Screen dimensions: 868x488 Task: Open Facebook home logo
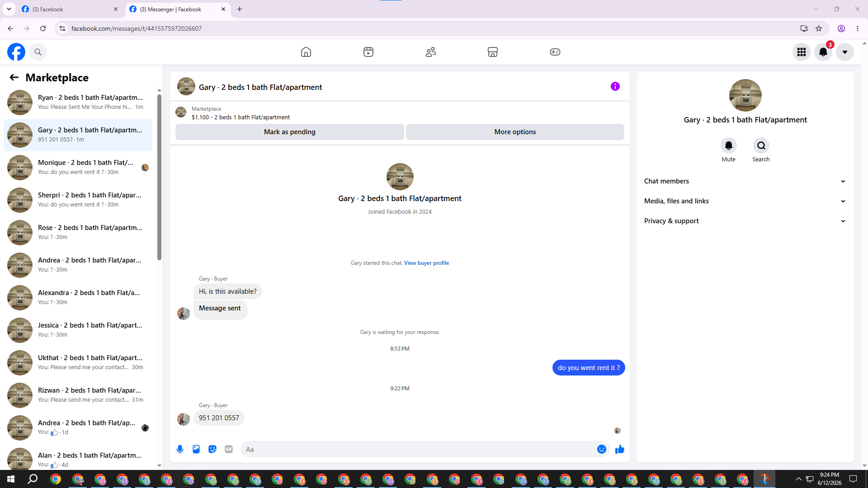pos(16,52)
